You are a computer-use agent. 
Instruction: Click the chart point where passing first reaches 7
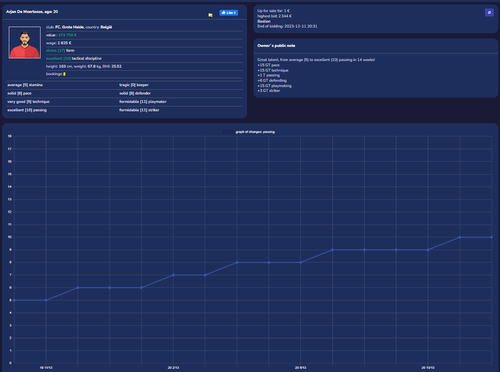point(173,275)
